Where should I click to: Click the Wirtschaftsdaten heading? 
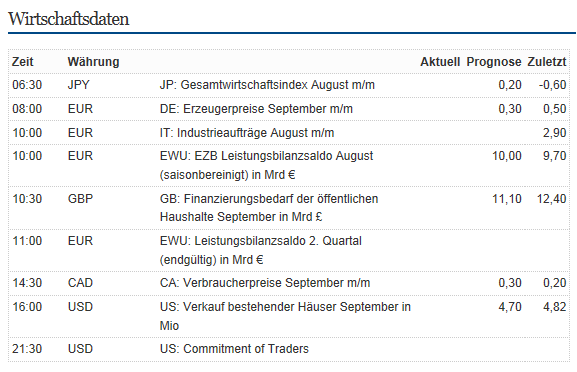click(69, 19)
